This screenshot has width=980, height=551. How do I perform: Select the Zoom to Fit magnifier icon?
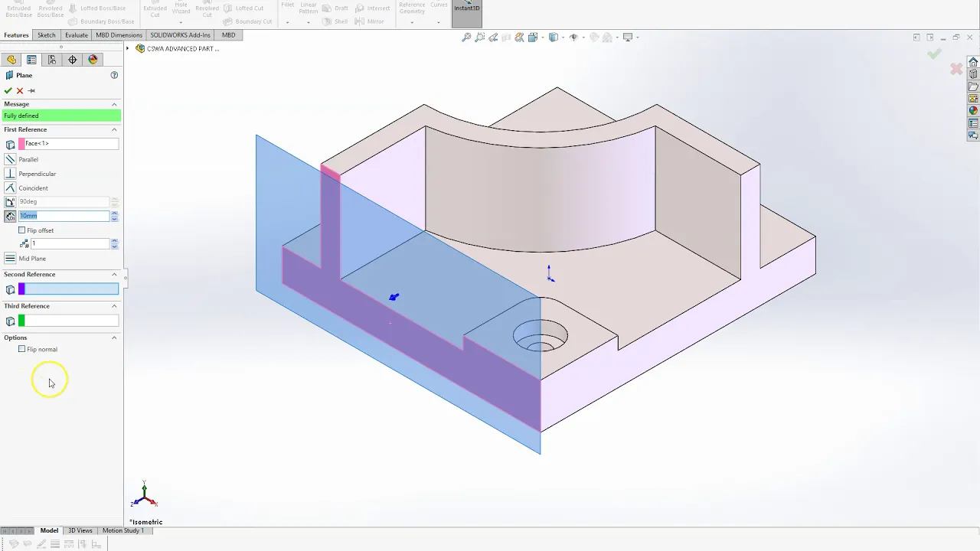(465, 37)
